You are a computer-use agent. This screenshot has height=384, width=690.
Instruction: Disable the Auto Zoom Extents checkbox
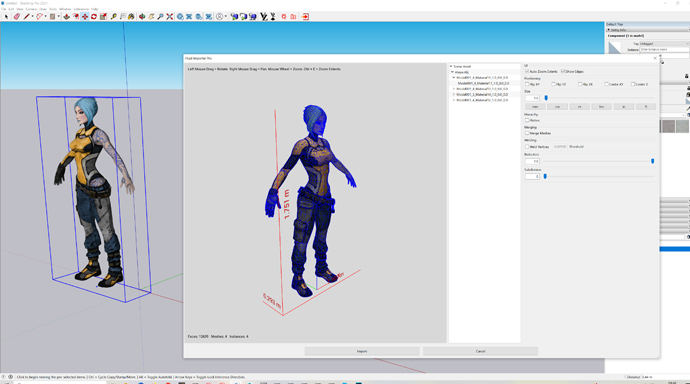click(527, 71)
